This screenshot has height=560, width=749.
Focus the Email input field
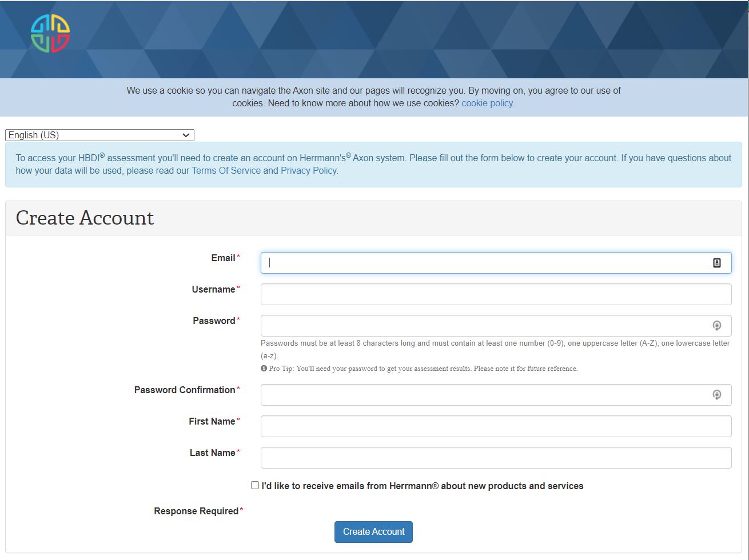click(486, 263)
